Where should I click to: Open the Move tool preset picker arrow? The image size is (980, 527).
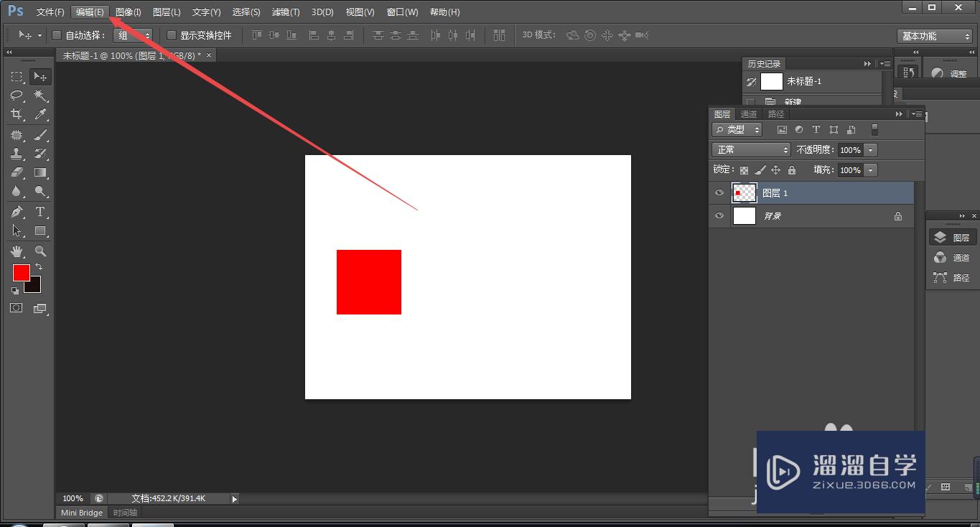39,35
